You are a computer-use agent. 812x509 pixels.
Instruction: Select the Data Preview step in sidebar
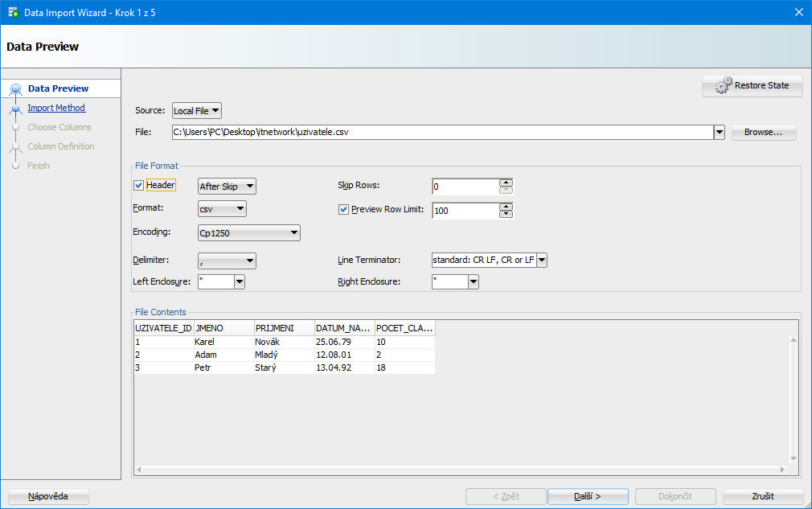point(58,88)
